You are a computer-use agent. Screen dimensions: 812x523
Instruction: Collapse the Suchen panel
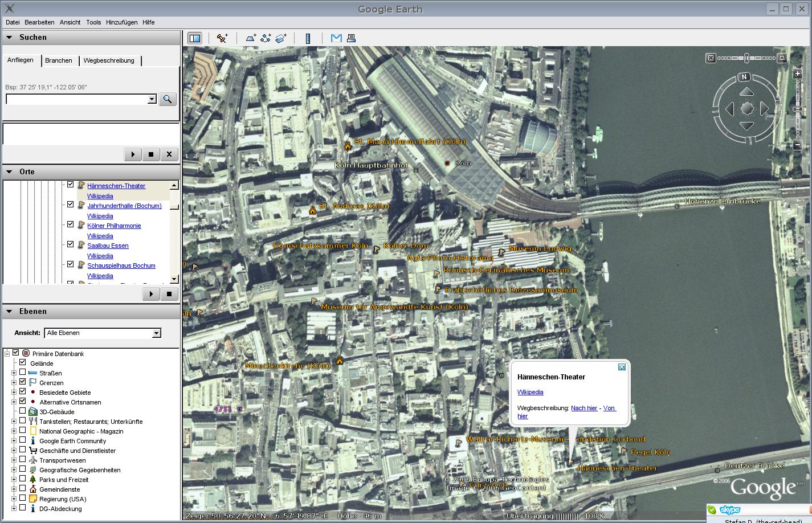[x=9, y=38]
